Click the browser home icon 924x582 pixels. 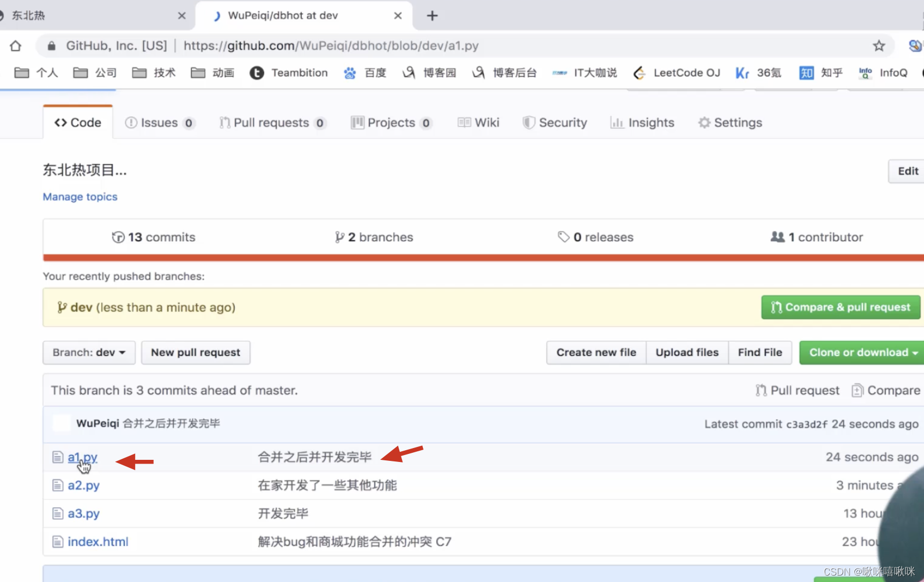pos(16,46)
